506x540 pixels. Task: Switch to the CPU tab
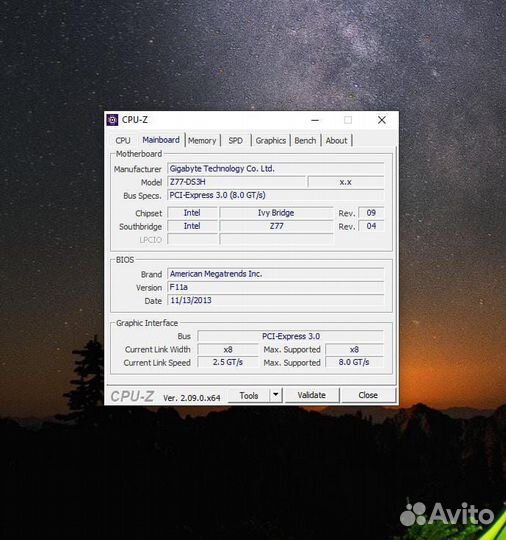tap(123, 141)
